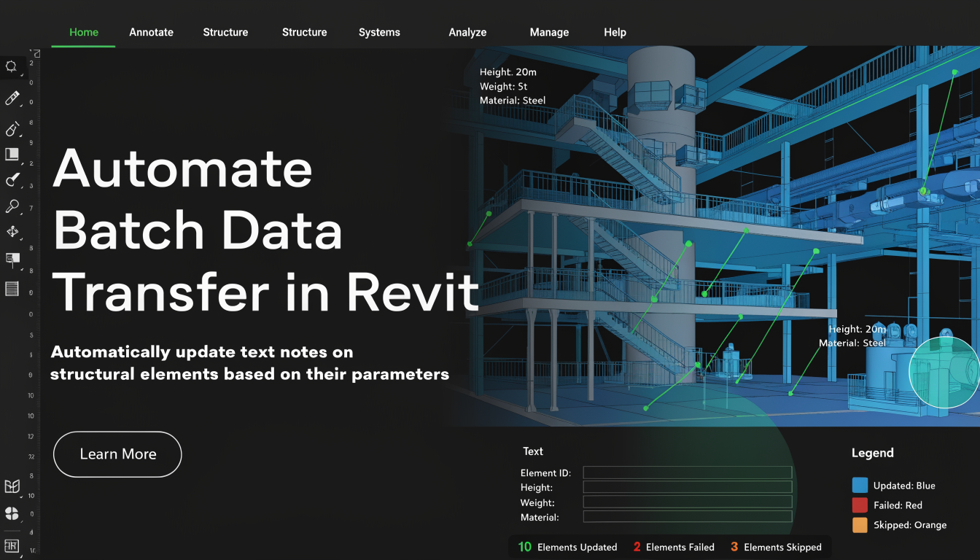Switch to the Systems tab
Image resolution: width=980 pixels, height=560 pixels.
coord(379,32)
